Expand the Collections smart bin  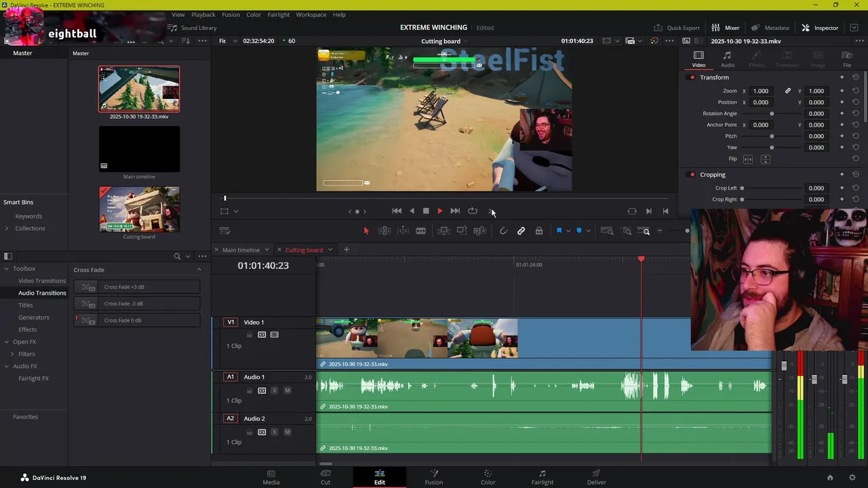tap(6, 228)
